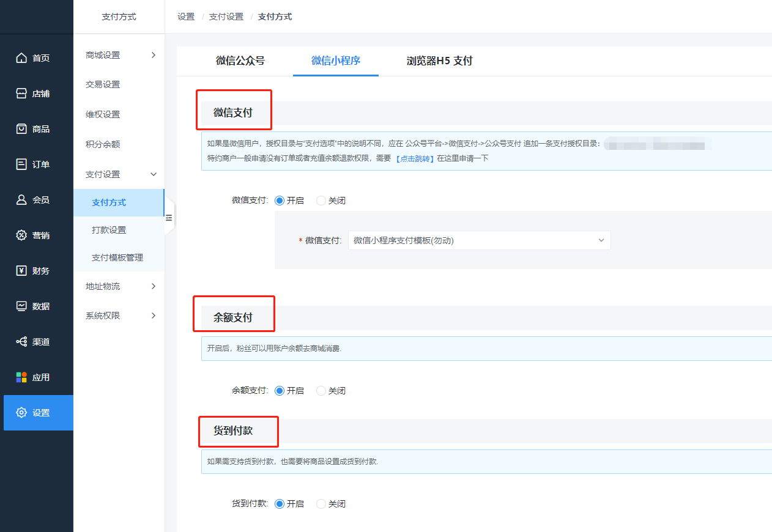Open the 渠道 channel share icon
The image size is (772, 532).
pos(21,342)
